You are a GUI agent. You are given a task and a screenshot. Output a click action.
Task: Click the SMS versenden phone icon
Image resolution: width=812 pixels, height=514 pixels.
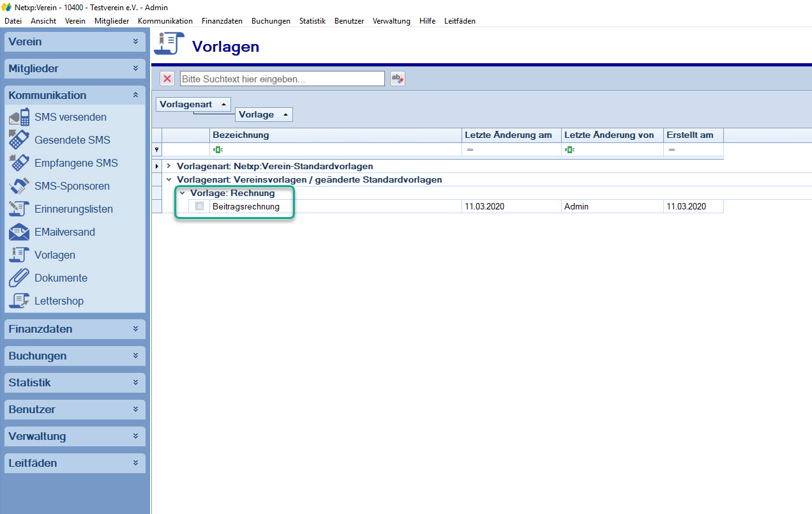(x=19, y=117)
